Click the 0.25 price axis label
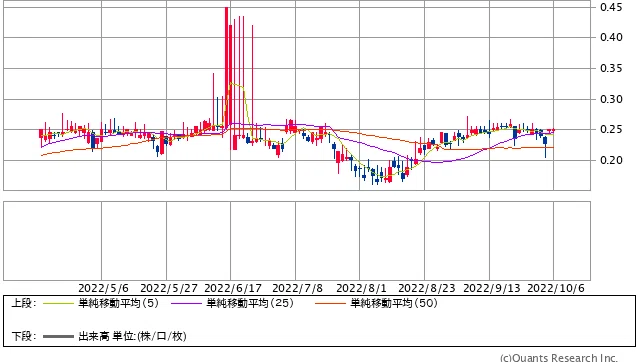Image resolution: width=638 pixels, height=362 pixels. (611, 130)
